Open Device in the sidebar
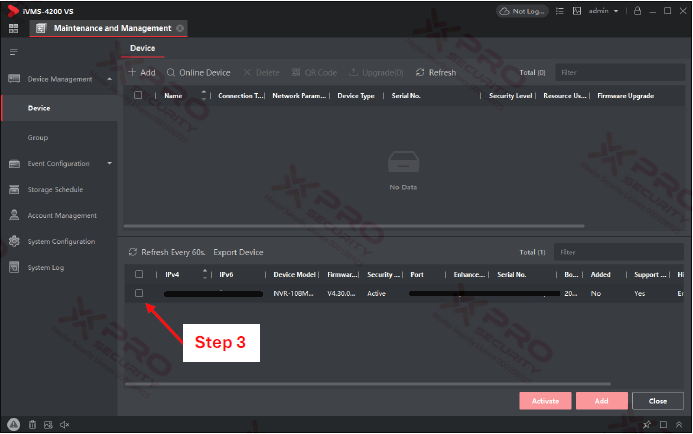The width and height of the screenshot is (693, 434). click(60, 108)
